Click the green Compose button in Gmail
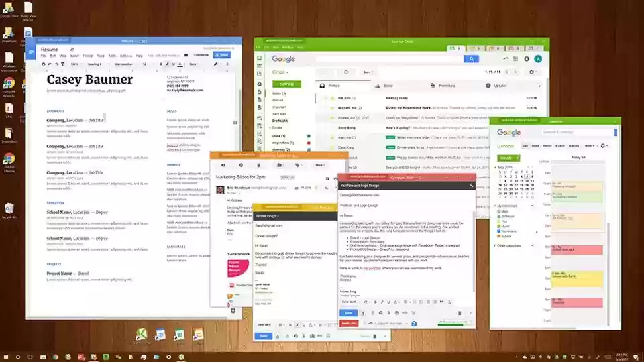The width and height of the screenshot is (644, 362). (x=286, y=84)
